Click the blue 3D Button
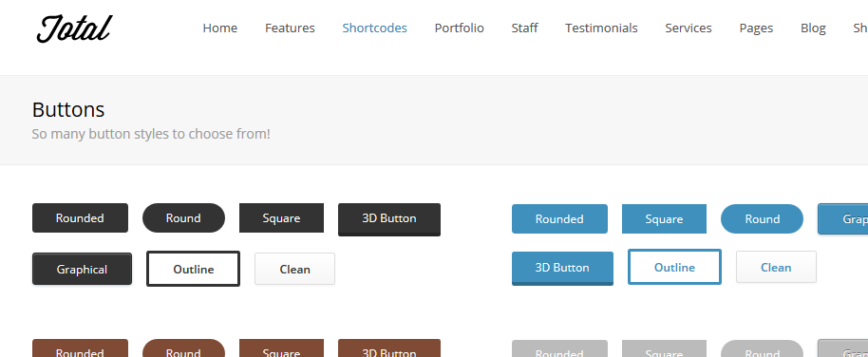The image size is (868, 357). pos(562,268)
